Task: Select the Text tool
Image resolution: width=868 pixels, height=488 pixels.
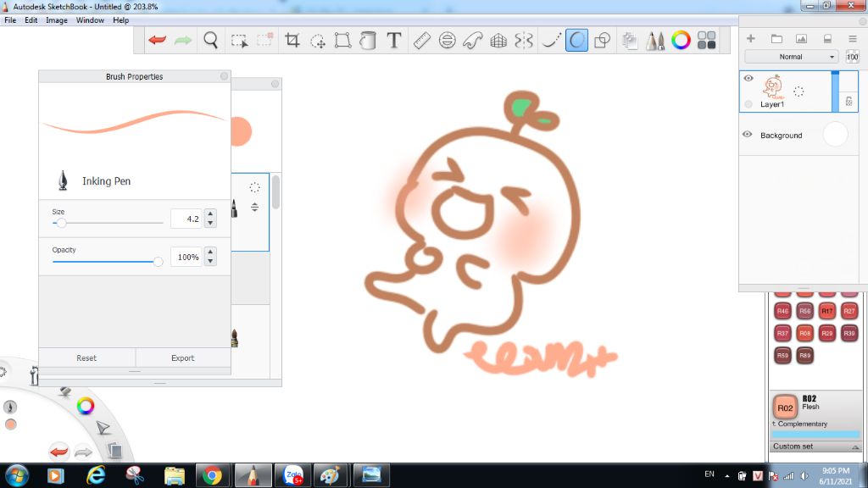Action: point(393,40)
